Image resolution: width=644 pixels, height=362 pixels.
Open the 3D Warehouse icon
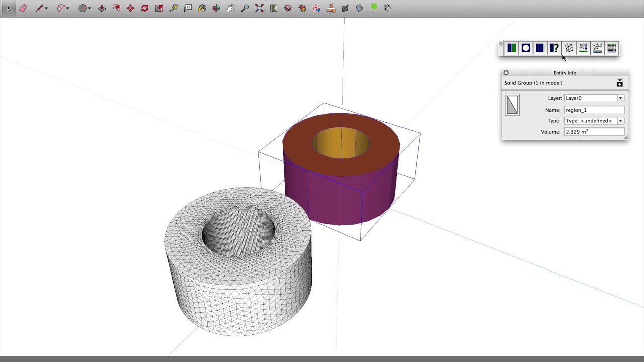pos(288,8)
